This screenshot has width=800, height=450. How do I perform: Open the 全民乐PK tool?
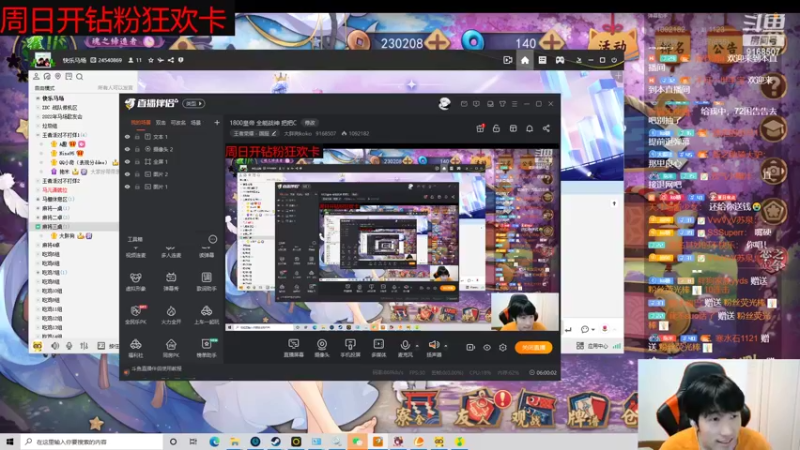135,315
